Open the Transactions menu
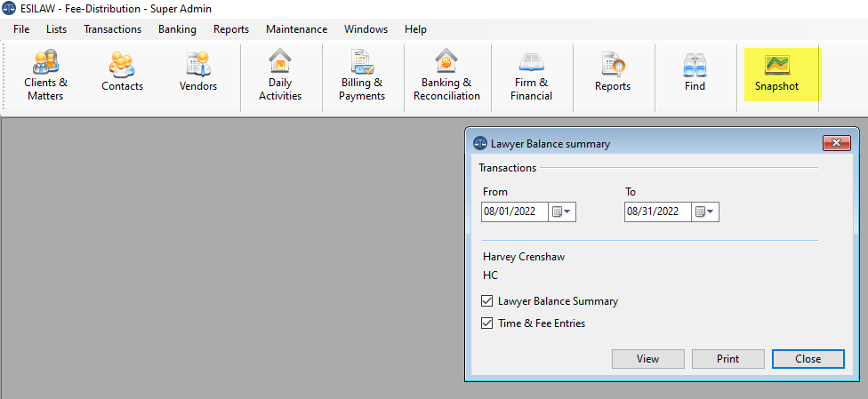Viewport: 868px width, 399px height. [x=112, y=29]
